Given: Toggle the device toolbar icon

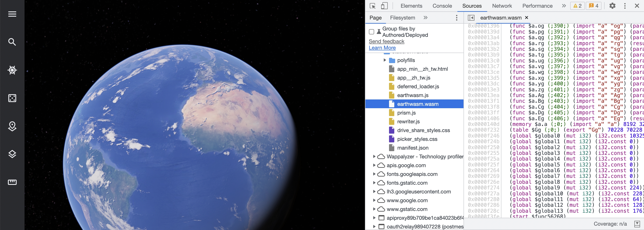Looking at the screenshot, I should click(x=384, y=6).
